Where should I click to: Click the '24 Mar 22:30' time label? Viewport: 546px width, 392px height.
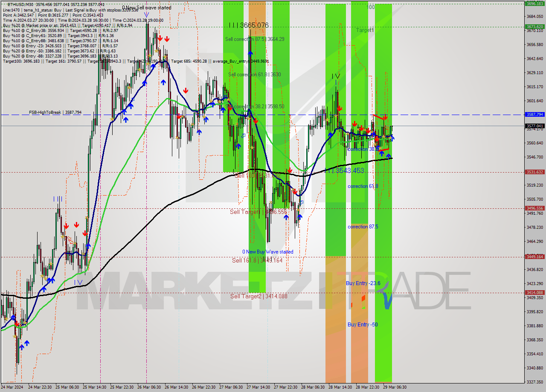pyautogui.click(x=40, y=387)
